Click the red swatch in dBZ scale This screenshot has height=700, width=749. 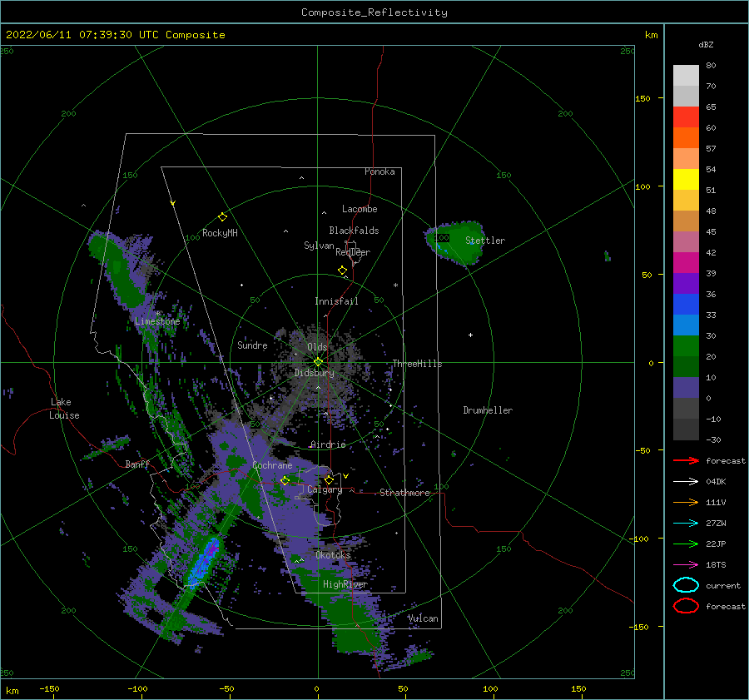point(686,117)
